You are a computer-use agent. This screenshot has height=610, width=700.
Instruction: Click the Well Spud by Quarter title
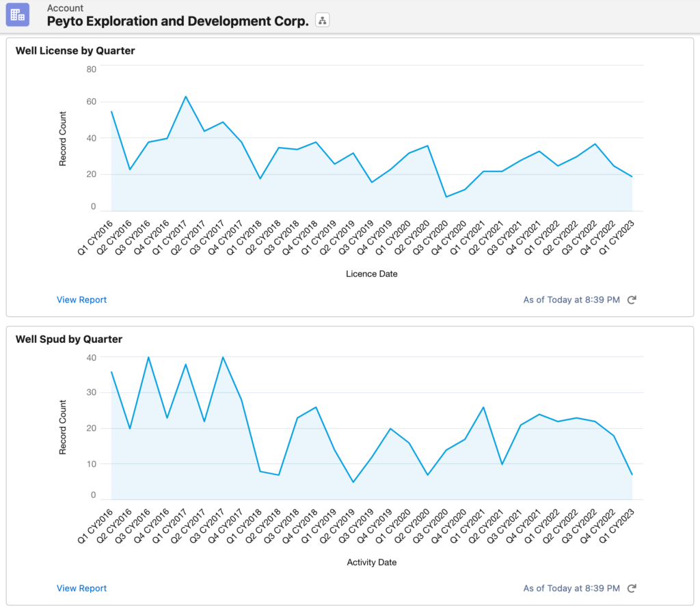point(69,339)
